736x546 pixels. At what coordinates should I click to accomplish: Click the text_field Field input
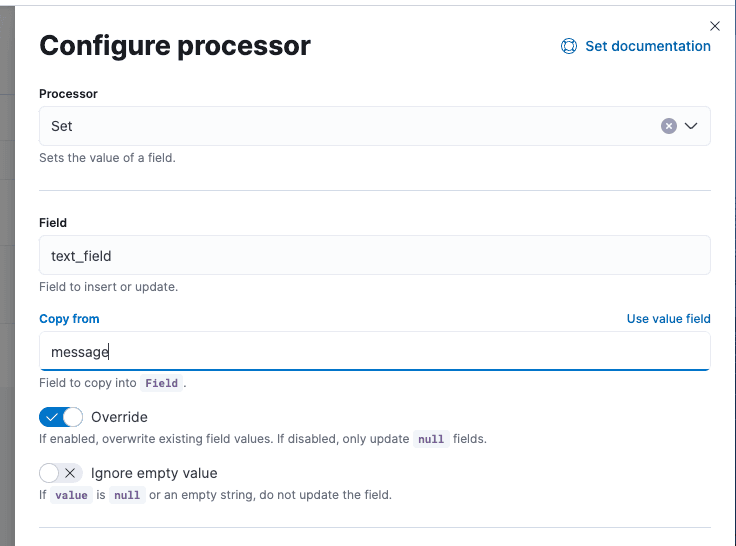(374, 255)
